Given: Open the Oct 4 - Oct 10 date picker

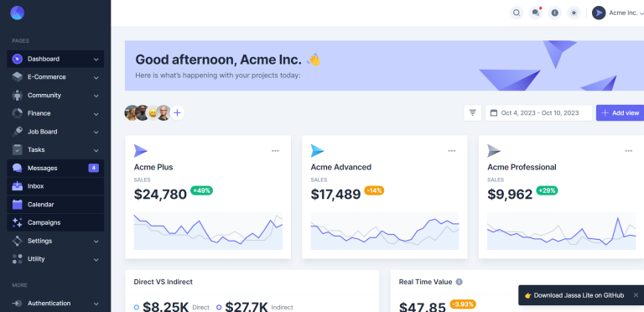Looking at the screenshot, I should point(538,113).
